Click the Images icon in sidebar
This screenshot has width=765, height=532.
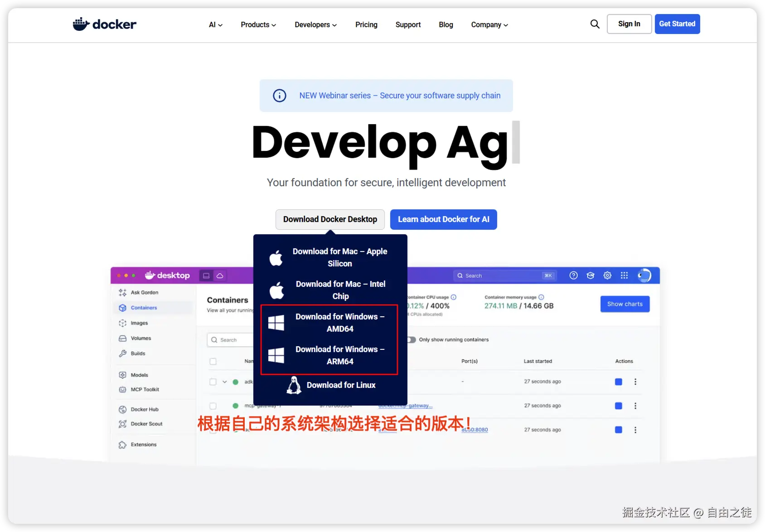tap(122, 323)
